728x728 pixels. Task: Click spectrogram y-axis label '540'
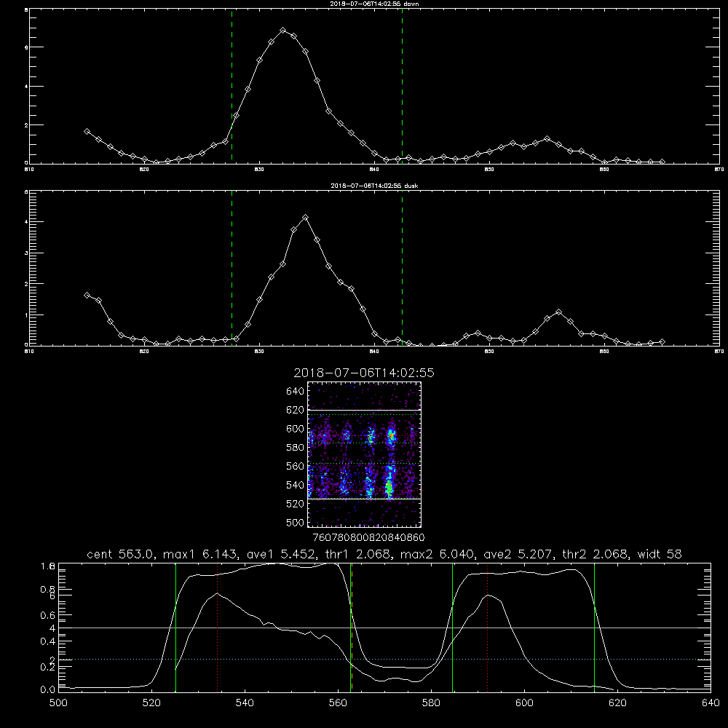tap(296, 485)
